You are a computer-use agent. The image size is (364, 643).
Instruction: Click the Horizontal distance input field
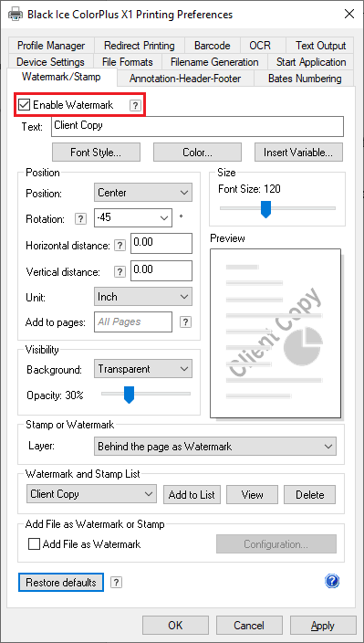161,244
